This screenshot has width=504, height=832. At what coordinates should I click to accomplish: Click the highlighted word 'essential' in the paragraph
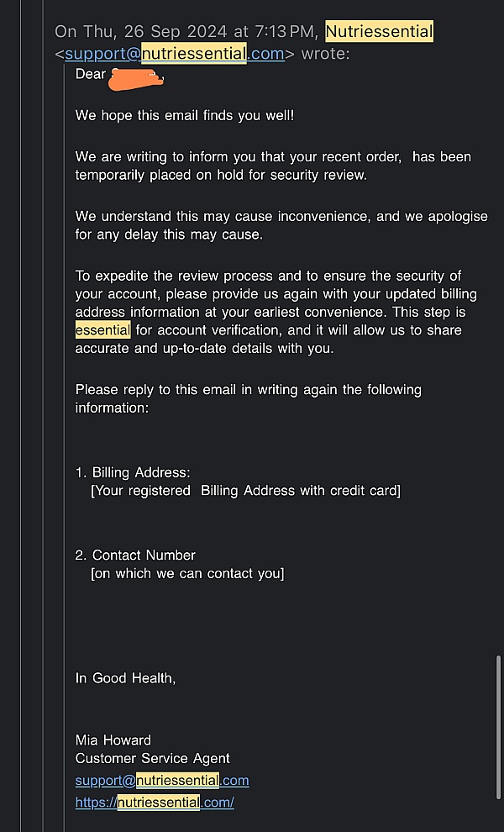(x=102, y=330)
